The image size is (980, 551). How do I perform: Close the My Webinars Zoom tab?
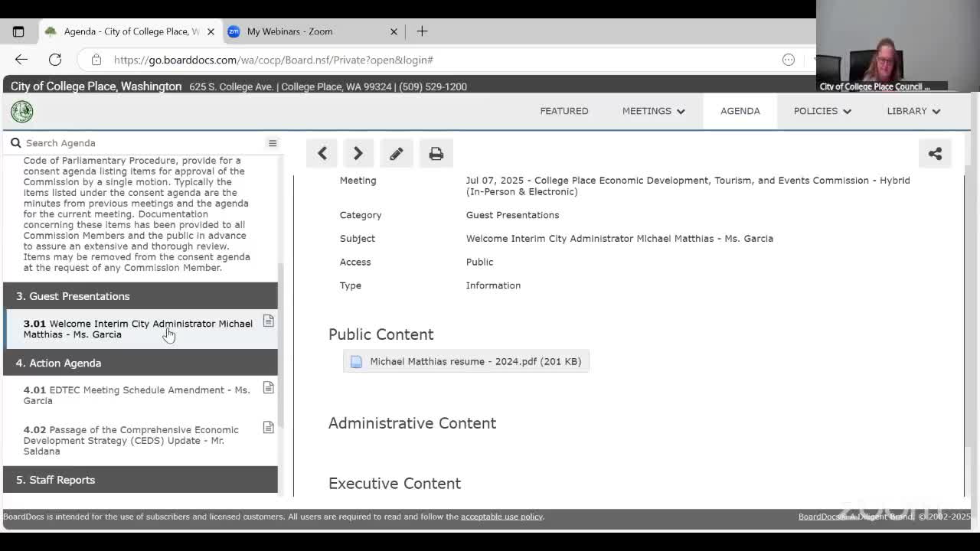[394, 31]
